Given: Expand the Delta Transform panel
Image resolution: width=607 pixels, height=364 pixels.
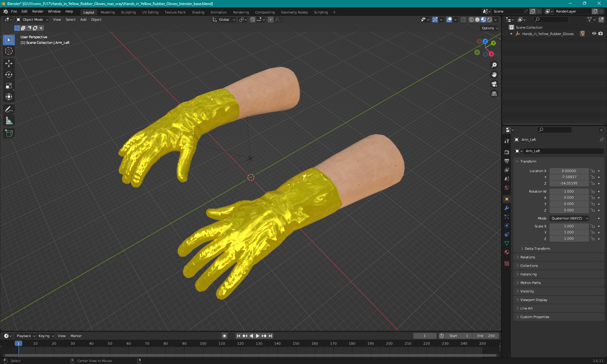Looking at the screenshot, I should click(x=537, y=249).
